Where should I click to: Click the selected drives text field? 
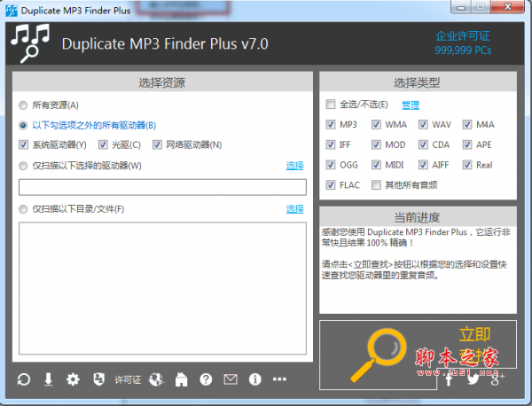coord(162,187)
